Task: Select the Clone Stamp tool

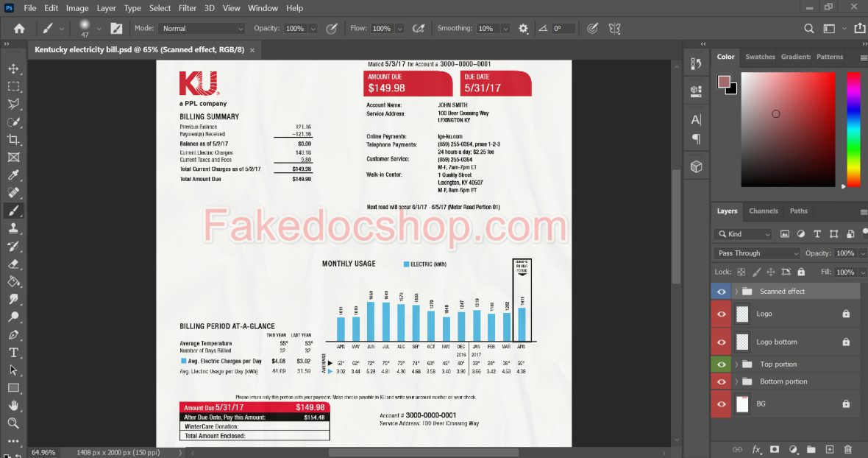Action: point(14,228)
